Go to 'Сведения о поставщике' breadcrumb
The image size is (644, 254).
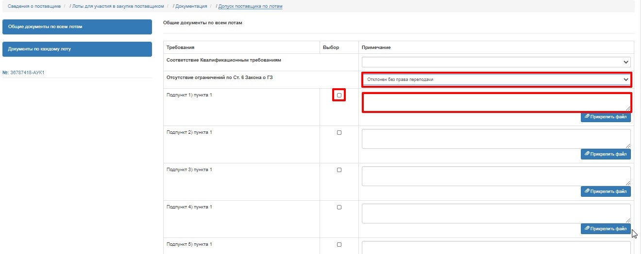click(x=34, y=6)
